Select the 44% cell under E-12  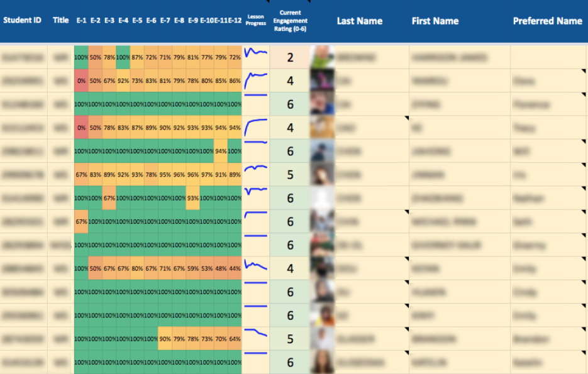[x=235, y=268]
